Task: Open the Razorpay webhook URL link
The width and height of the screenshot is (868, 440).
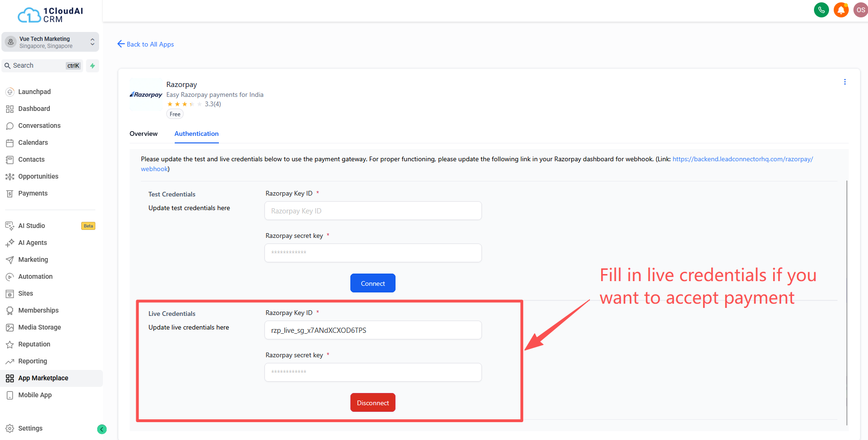Action: (743, 159)
